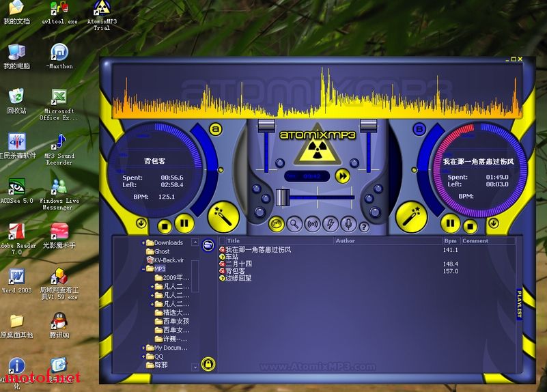Screen dimensions: 547x392
Task: Select track 二月十四
Action: tap(238, 264)
